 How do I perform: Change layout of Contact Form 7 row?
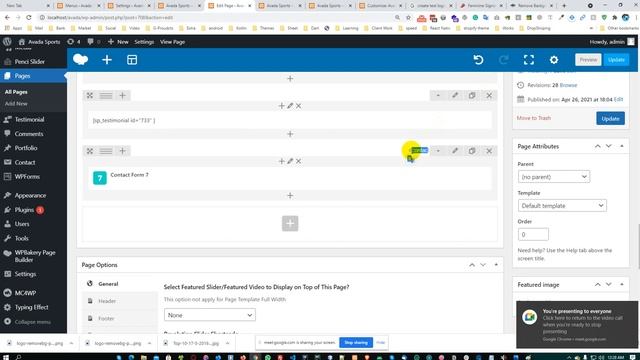(106, 151)
